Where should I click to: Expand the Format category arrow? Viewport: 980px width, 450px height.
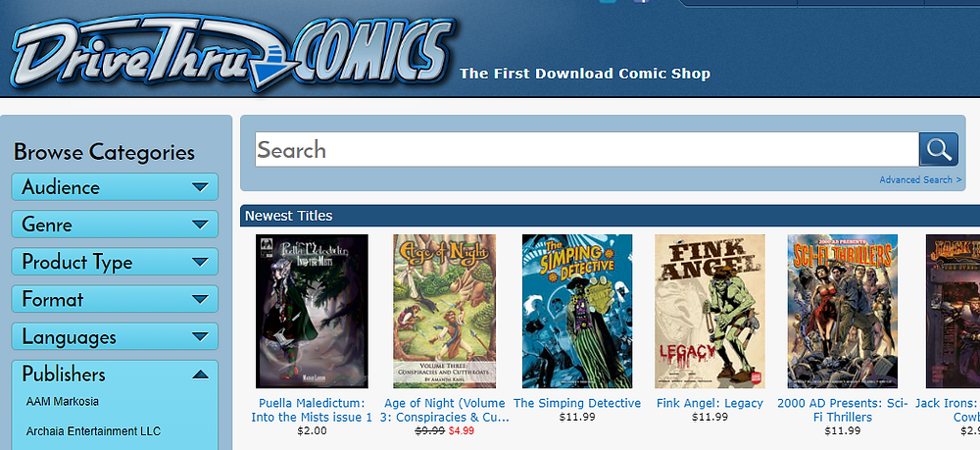(x=200, y=299)
